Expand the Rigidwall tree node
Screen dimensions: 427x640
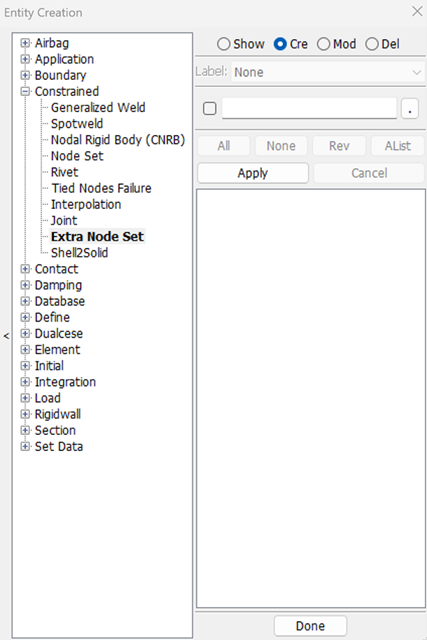(25, 414)
